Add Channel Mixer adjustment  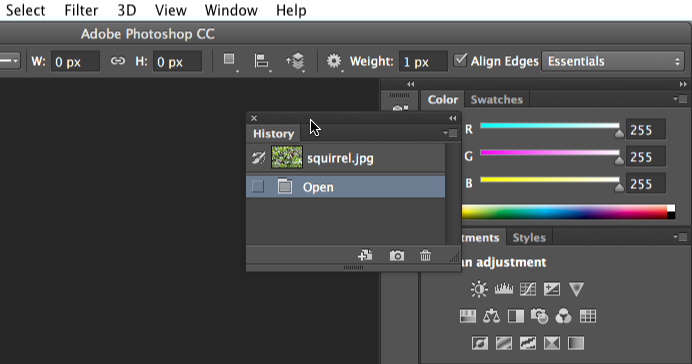(564, 316)
